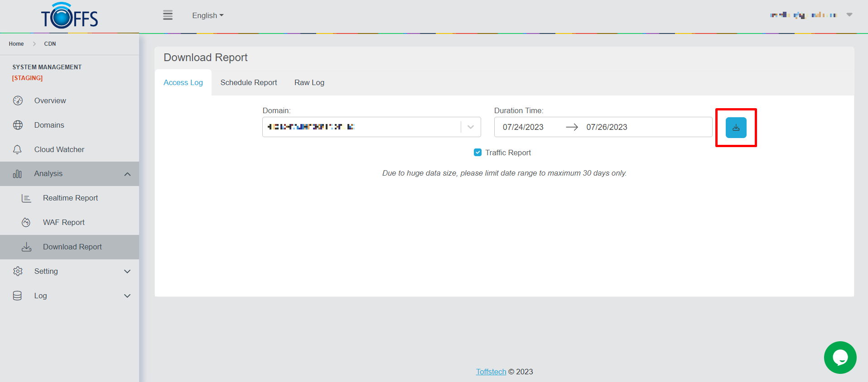
Task: Open the green chat support bubble
Action: click(840, 357)
